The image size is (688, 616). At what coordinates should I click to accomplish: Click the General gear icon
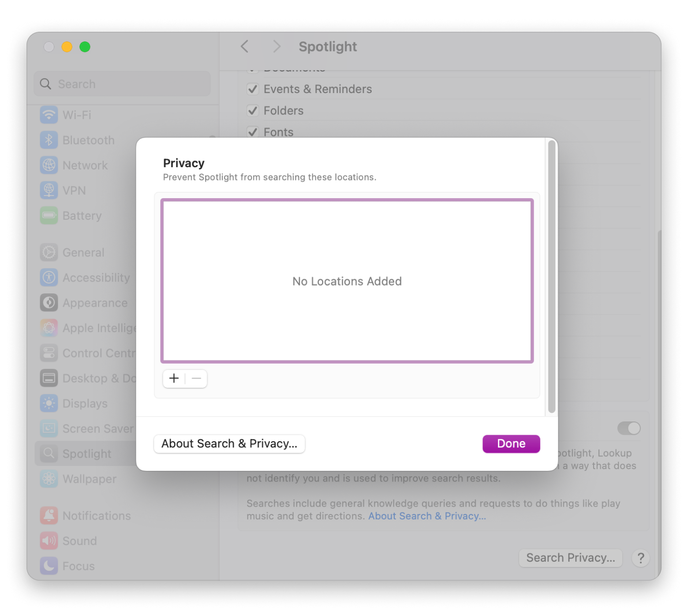click(49, 252)
